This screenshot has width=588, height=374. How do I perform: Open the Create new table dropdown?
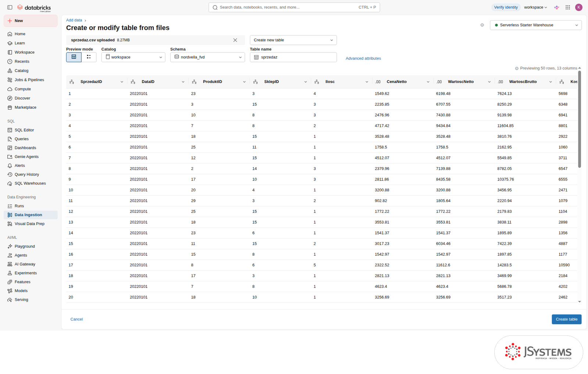click(293, 40)
